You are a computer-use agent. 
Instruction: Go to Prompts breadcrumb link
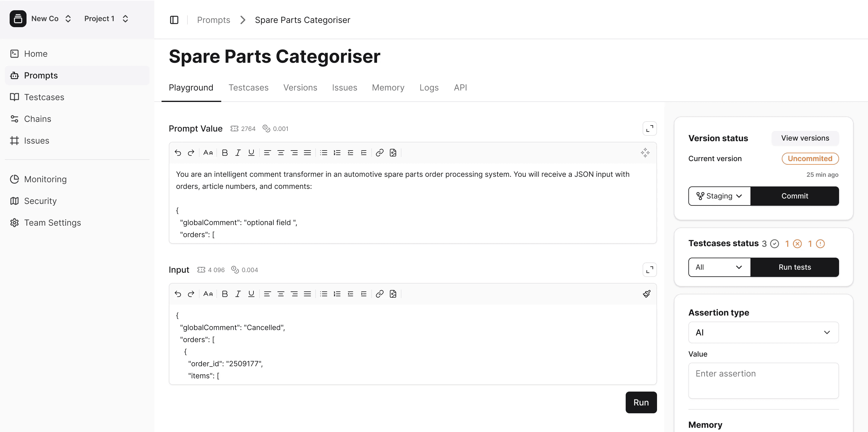214,20
